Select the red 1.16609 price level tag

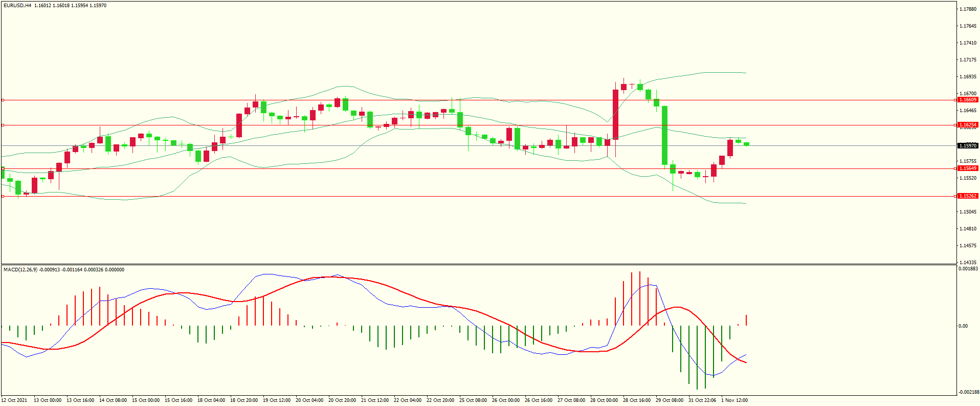coord(968,100)
